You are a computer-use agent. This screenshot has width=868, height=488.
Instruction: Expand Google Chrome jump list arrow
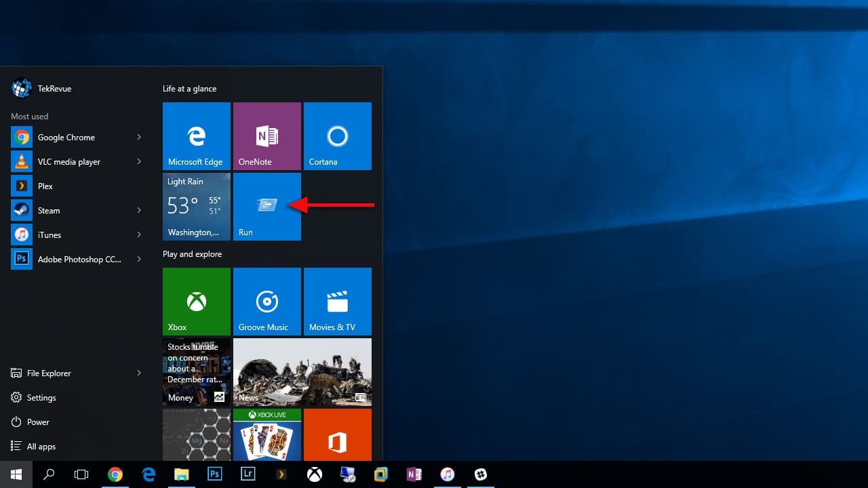139,138
